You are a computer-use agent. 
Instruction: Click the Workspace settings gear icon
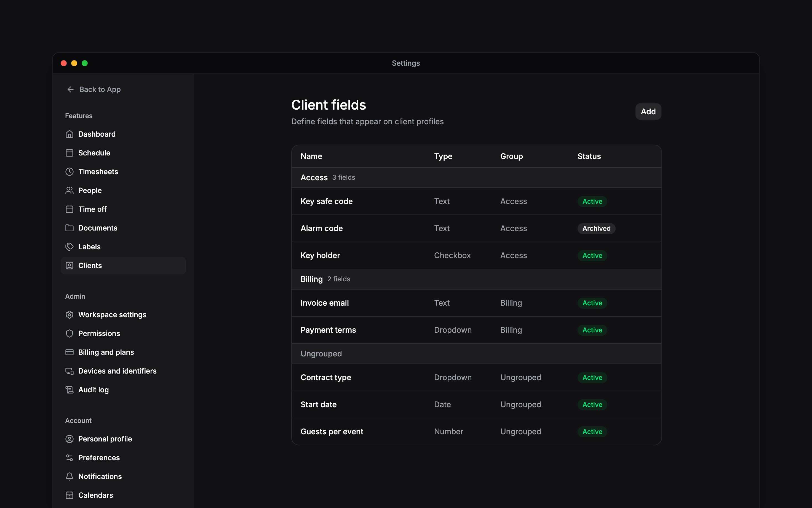(x=70, y=315)
